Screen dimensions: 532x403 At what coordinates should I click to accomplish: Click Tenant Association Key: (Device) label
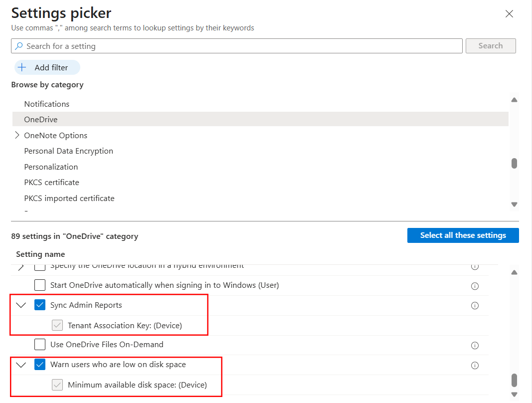pos(125,326)
